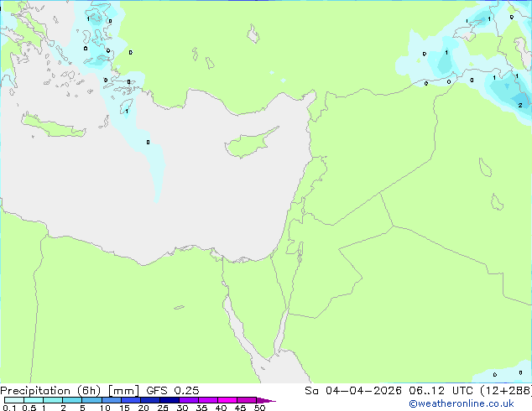The height and width of the screenshot is (411, 532).
Task: Click the '06..12 UTC' time text
Action: pos(441,391)
